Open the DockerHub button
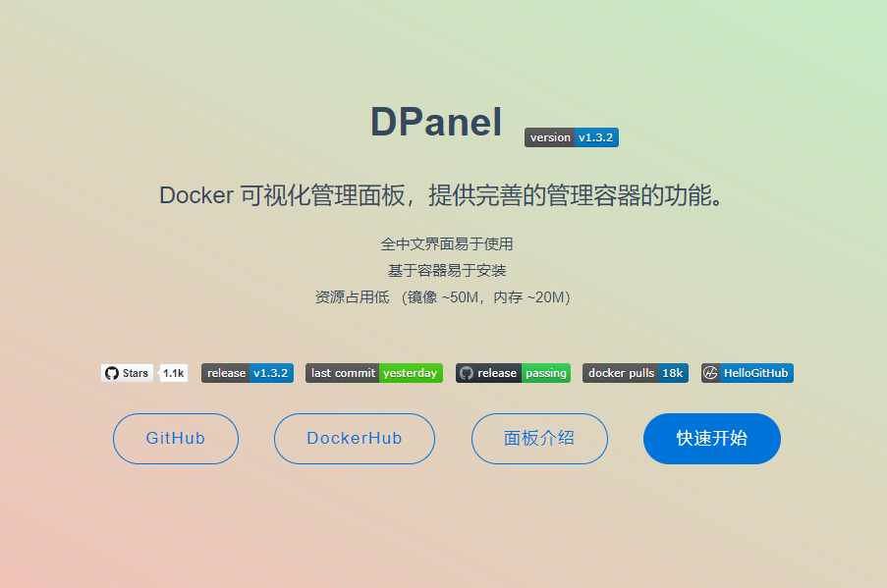The width and height of the screenshot is (887, 588). coord(355,439)
